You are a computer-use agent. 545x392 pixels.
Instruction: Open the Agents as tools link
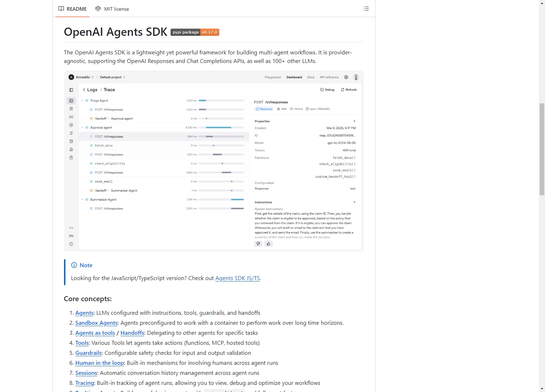point(95,333)
